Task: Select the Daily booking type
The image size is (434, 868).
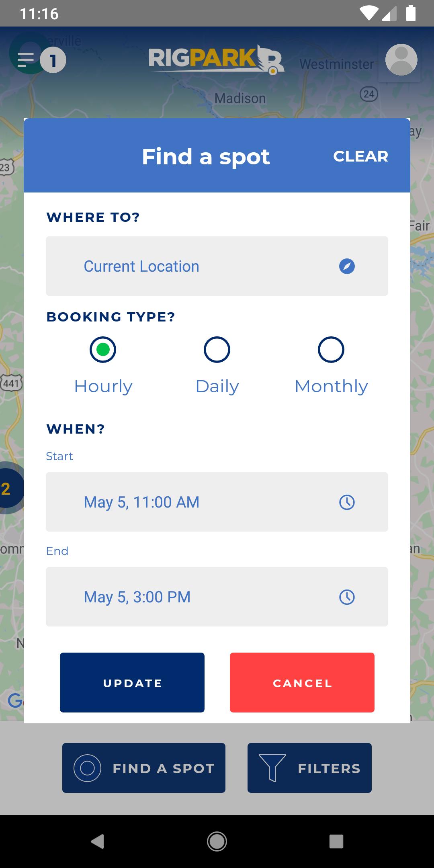Action: 217,350
